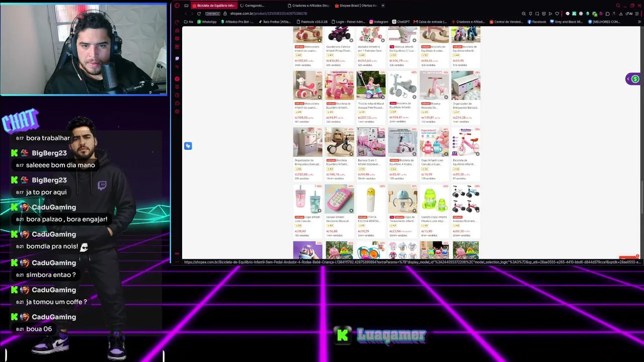Open the Gmail Caixa de entrada bookmark
The image size is (644, 362).
point(430,22)
